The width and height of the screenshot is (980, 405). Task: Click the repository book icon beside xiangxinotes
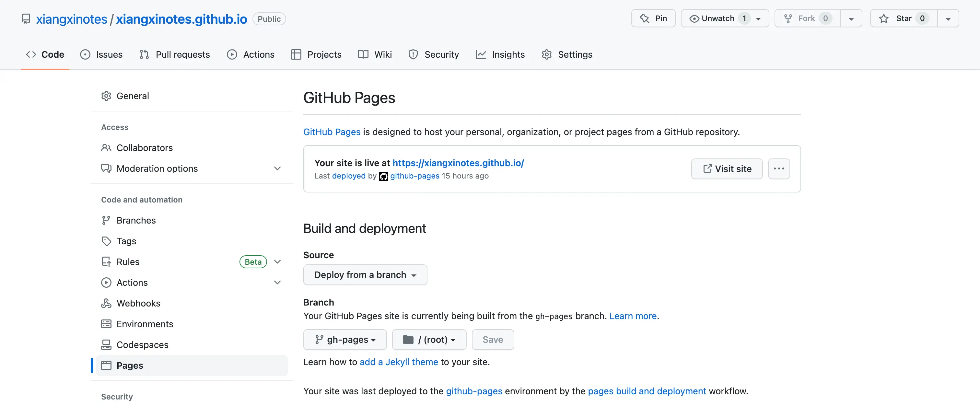click(26, 19)
